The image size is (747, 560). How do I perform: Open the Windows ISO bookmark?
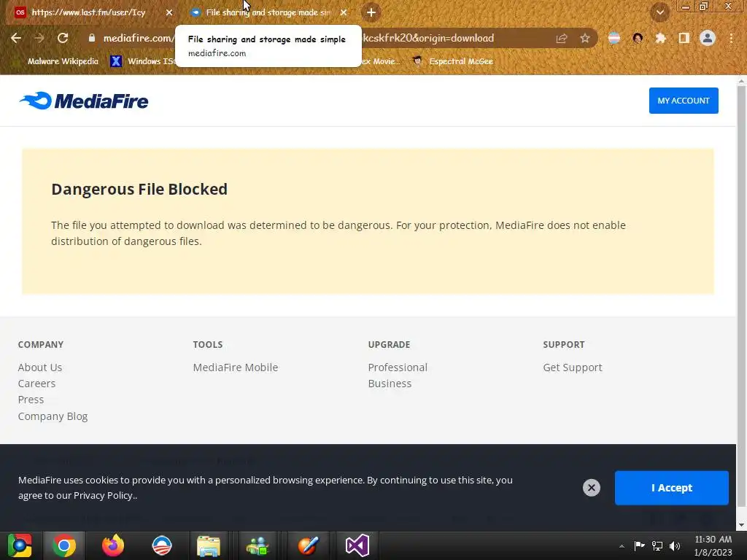point(143,61)
